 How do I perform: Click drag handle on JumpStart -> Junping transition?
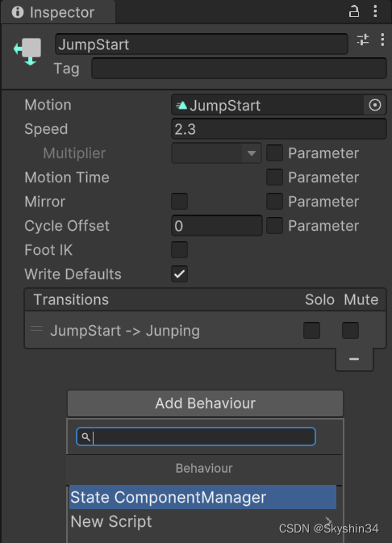pyautogui.click(x=36, y=328)
